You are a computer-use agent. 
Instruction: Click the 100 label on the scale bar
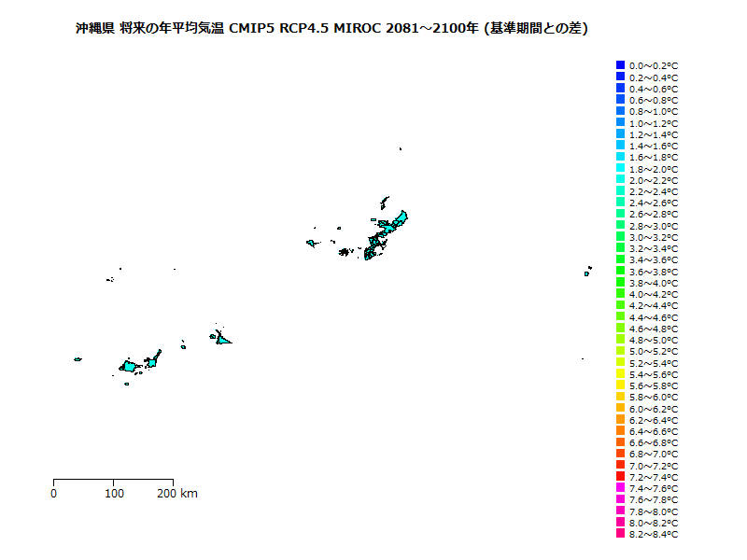point(113,493)
